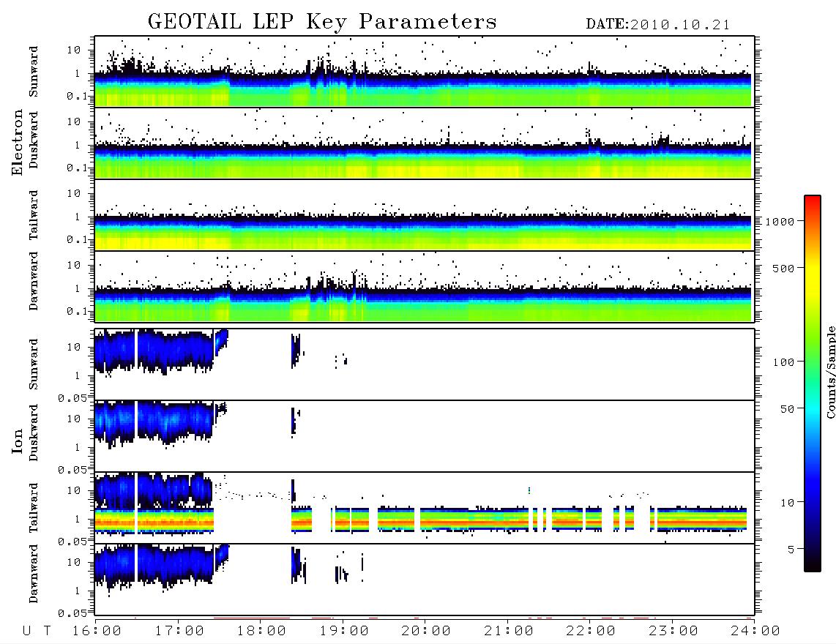Image resolution: width=836 pixels, height=644 pixels.
Task: Click the Ion 'Duskward' axis label
Action: [34, 433]
